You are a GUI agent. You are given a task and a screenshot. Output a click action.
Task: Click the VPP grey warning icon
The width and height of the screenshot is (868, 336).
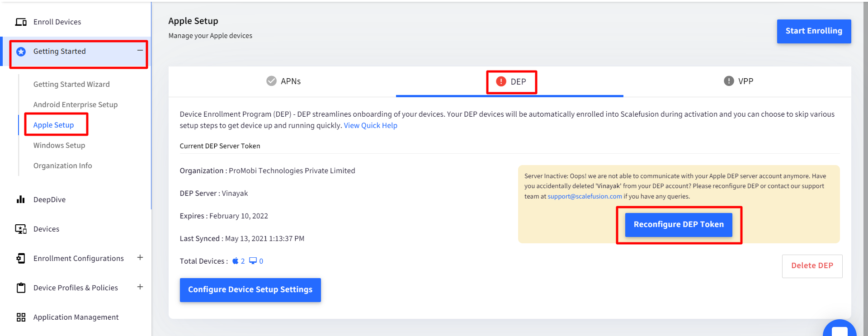(729, 81)
